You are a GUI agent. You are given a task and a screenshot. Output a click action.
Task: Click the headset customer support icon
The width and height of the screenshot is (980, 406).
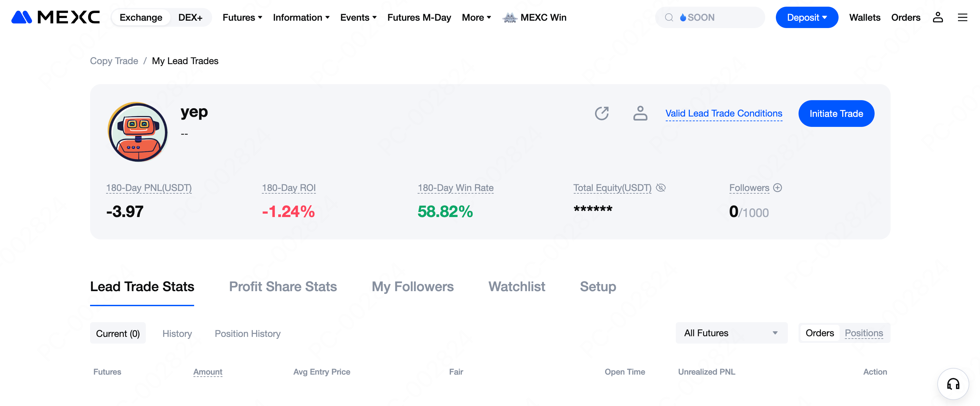tap(953, 384)
